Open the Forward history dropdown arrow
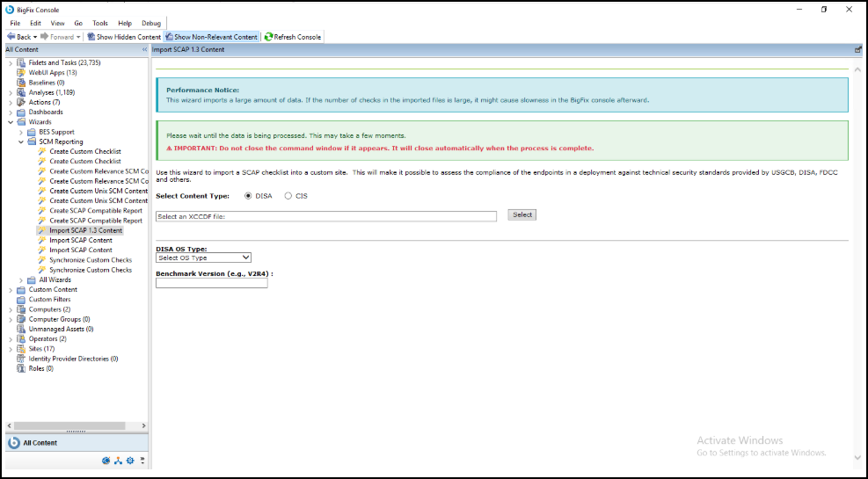This screenshot has height=479, width=868. pos(78,37)
